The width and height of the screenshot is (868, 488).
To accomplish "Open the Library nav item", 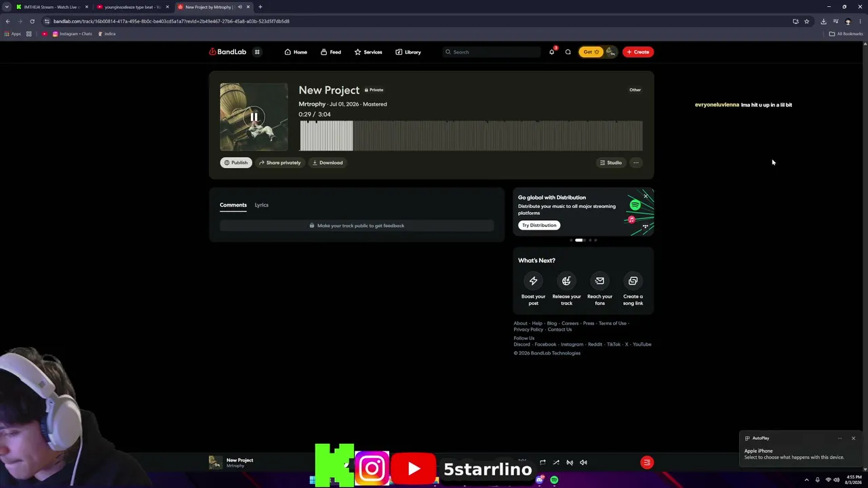I will (408, 52).
